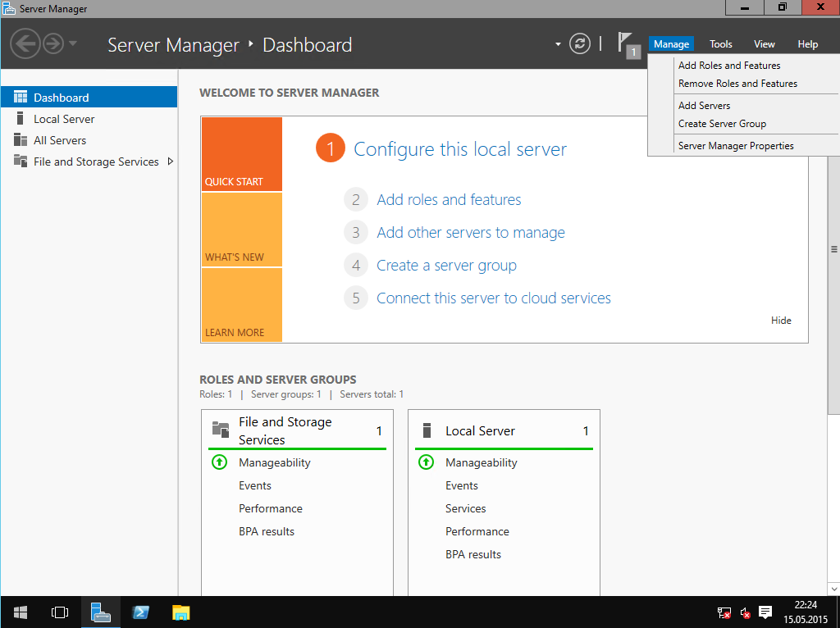The image size is (840, 628).
Task: Select Add Servers menu entry
Action: [704, 106]
